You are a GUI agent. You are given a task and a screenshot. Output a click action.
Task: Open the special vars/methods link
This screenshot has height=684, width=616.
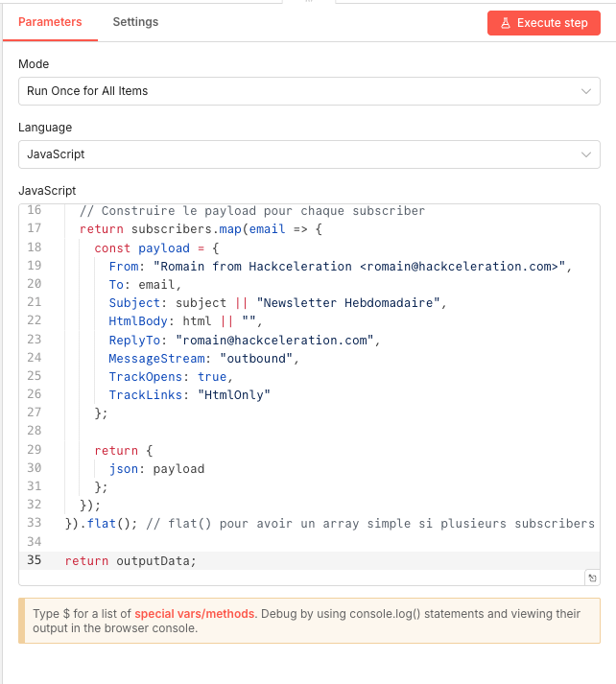pos(194,613)
